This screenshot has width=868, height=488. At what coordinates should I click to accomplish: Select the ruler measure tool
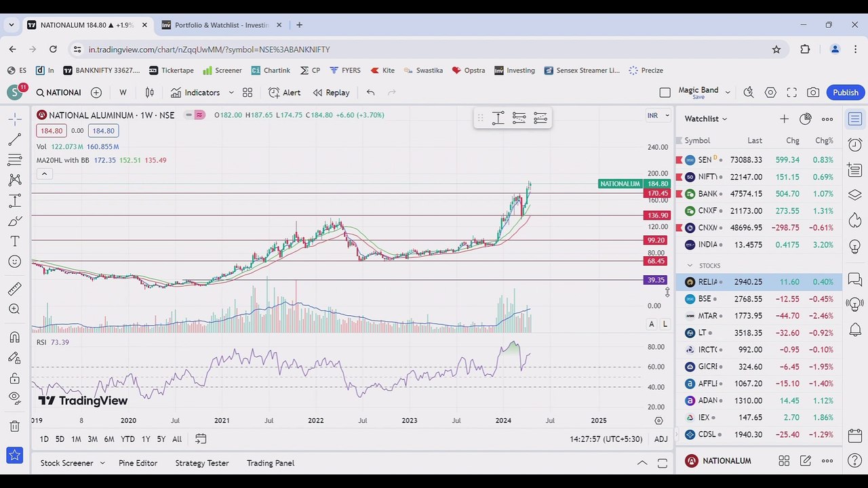14,289
